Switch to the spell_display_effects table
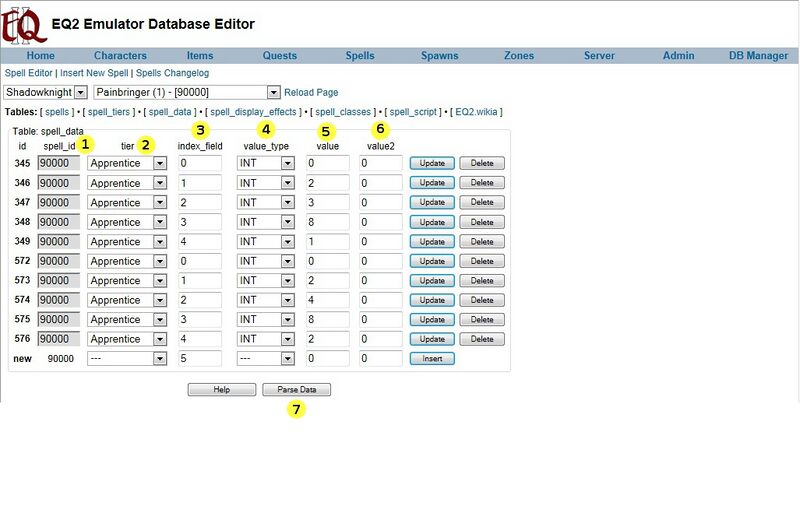Screen dimensions: 800x513 point(253,112)
